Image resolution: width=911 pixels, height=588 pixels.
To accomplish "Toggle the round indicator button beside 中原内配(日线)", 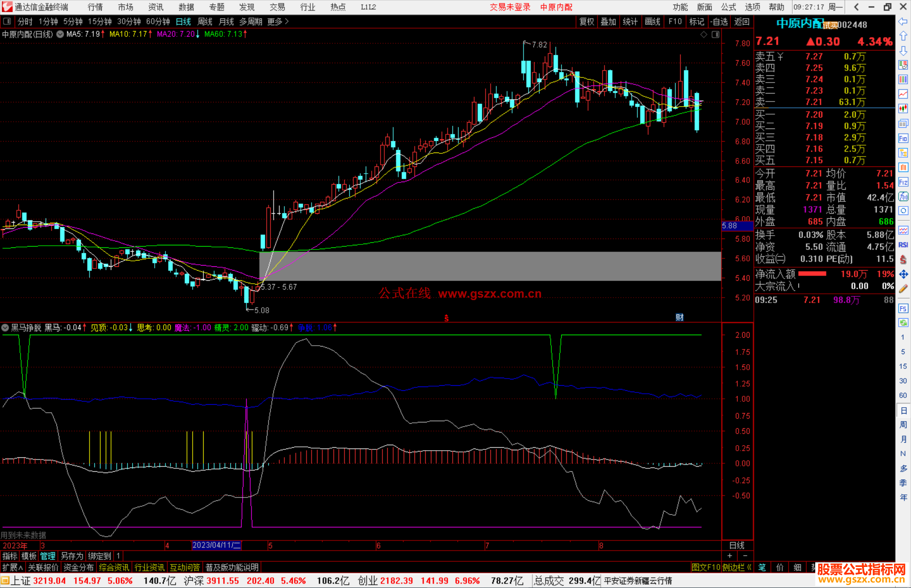I will [x=60, y=34].
